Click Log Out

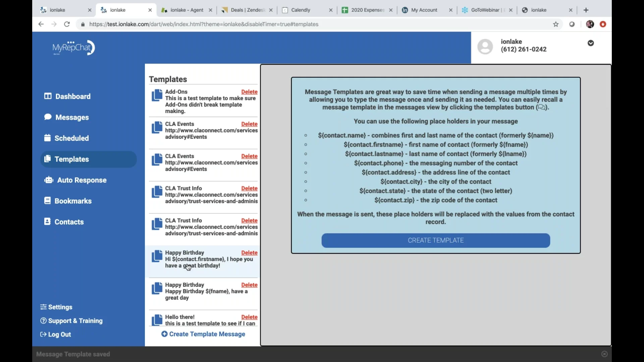click(x=55, y=335)
